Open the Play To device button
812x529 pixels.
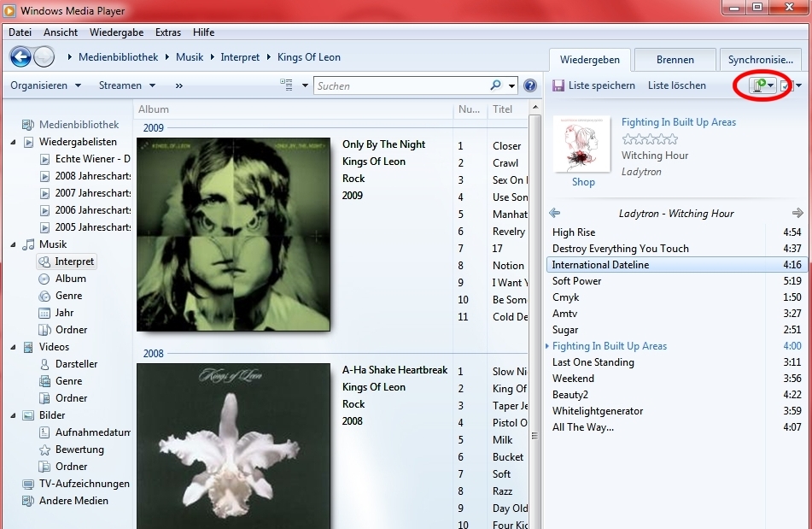(x=761, y=85)
